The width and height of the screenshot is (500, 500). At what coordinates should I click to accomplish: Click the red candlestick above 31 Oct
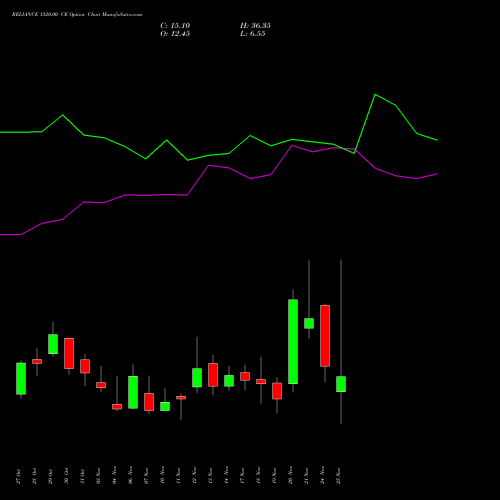click(x=85, y=366)
